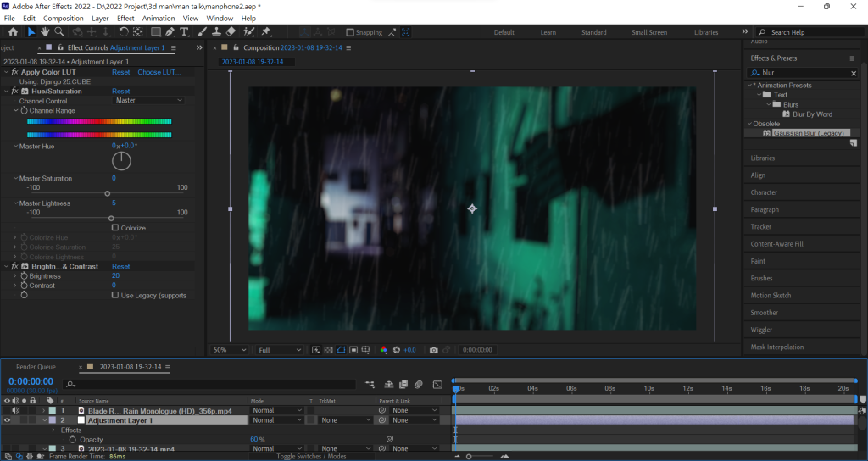The image size is (868, 461).
Task: Open the Layer menu
Action: click(100, 19)
